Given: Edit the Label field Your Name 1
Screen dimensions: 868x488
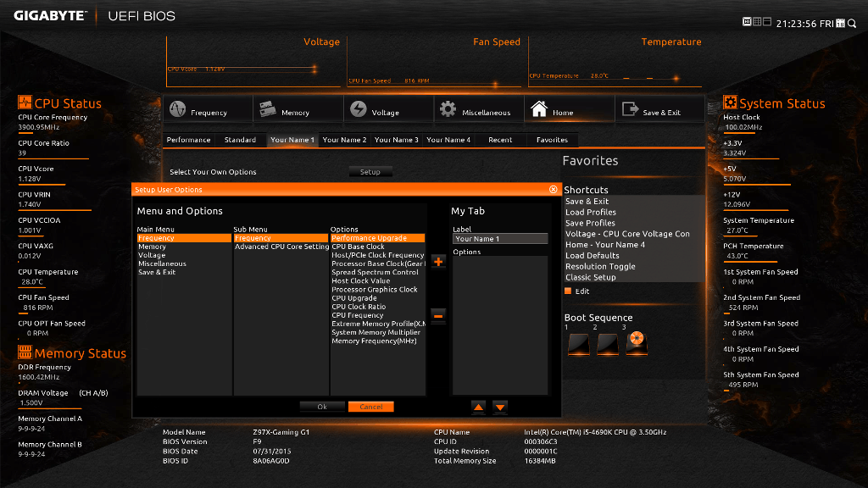Looking at the screenshot, I should click(x=500, y=239).
